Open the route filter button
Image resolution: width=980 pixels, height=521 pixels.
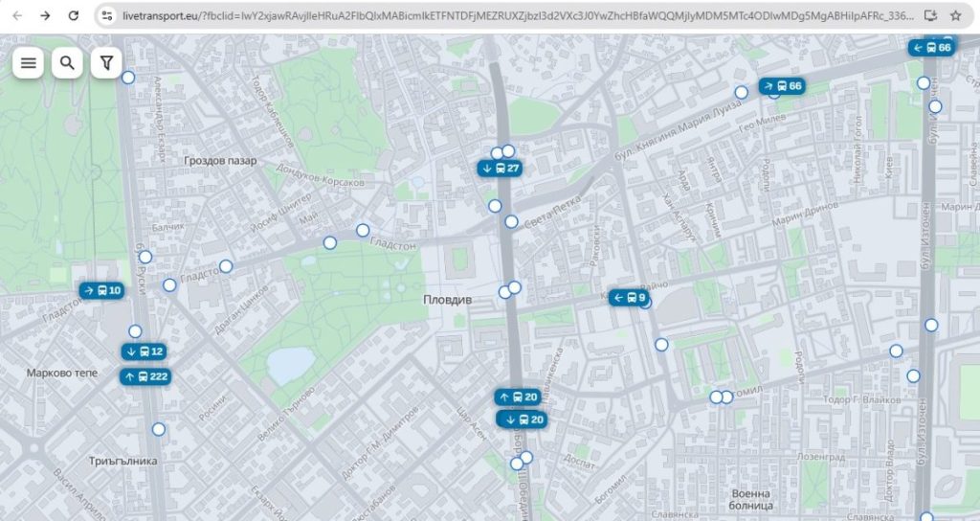(x=106, y=63)
